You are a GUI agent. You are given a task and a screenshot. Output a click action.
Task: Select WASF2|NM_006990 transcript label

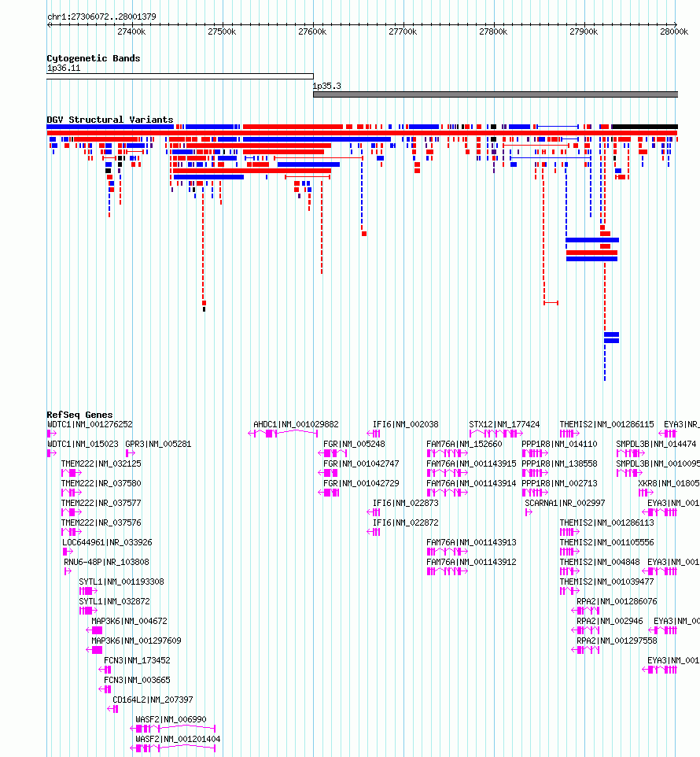click(171, 719)
